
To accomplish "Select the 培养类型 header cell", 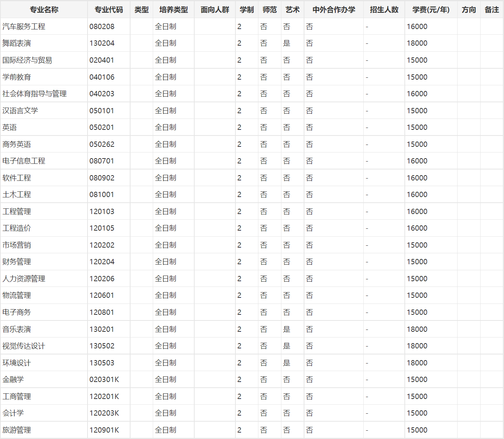I will [x=174, y=10].
